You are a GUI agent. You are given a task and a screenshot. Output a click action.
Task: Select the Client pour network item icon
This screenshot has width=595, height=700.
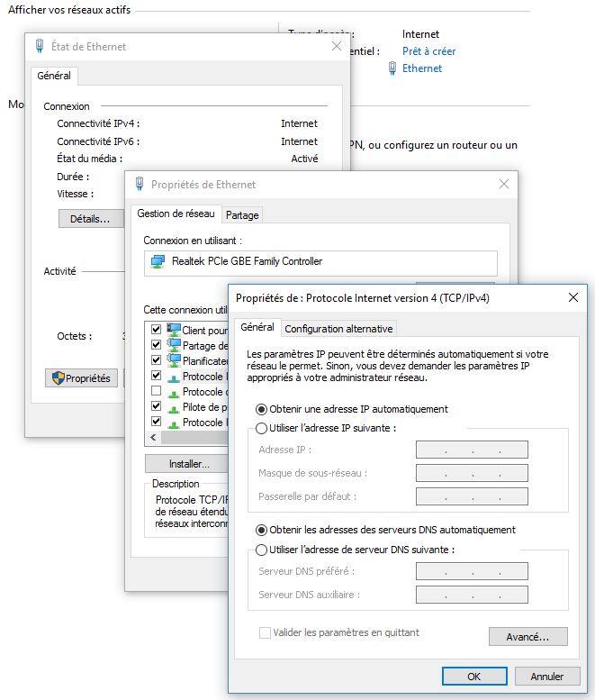coord(174,330)
